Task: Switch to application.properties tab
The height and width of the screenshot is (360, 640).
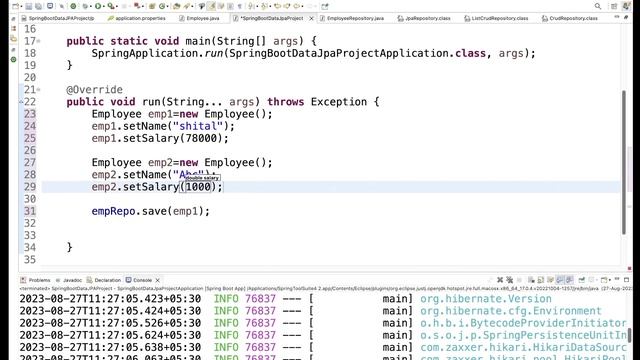Action: (x=137, y=18)
